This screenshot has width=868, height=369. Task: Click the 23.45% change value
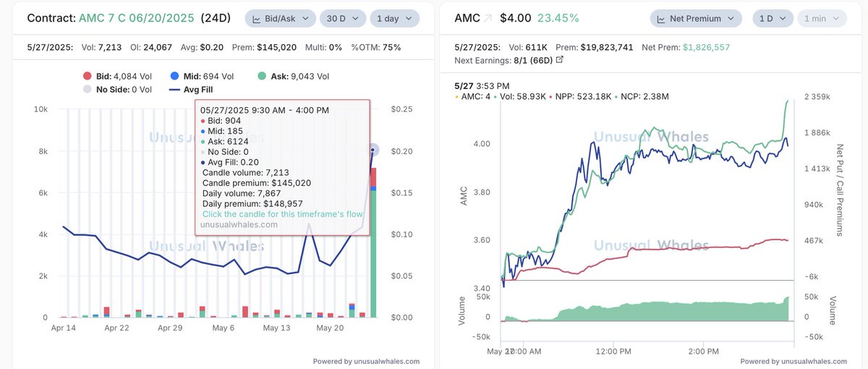(x=558, y=17)
